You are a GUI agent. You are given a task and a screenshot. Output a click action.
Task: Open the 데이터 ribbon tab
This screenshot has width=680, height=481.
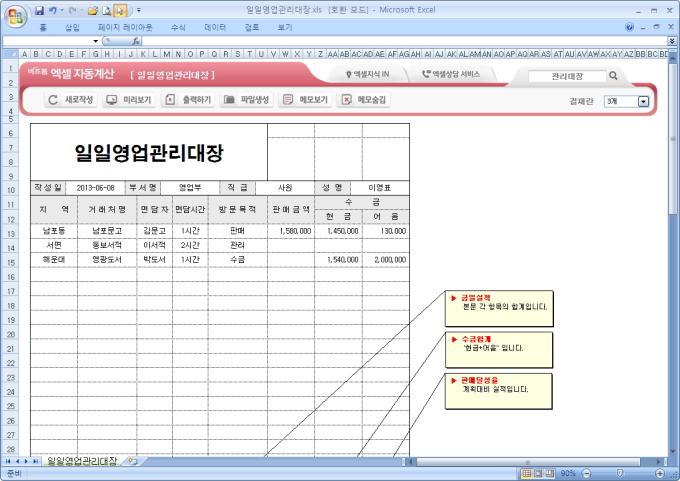215,27
